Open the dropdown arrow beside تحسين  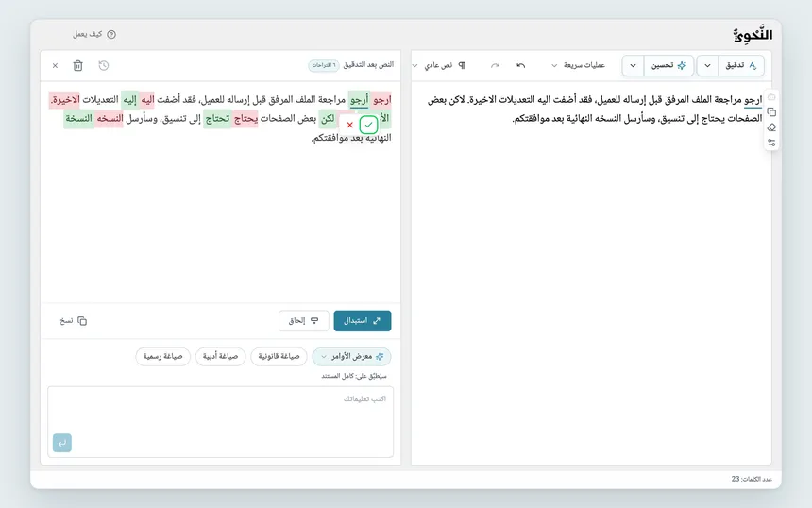point(633,66)
